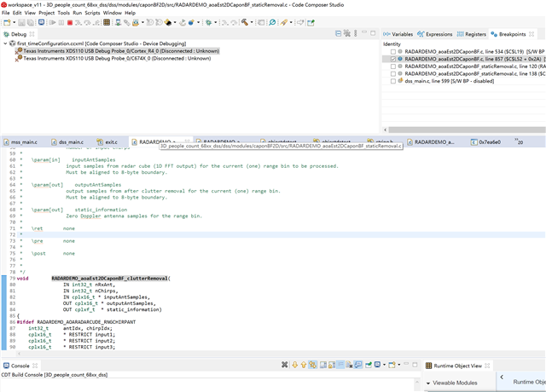Image resolution: width=546 pixels, height=392 pixels.
Task: Open the Scripts menu
Action: pyautogui.click(x=93, y=13)
